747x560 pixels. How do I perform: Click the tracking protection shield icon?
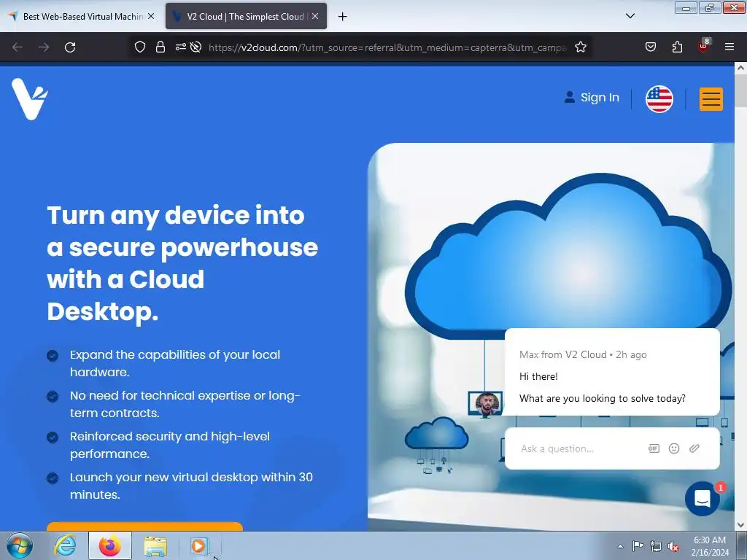[139, 47]
